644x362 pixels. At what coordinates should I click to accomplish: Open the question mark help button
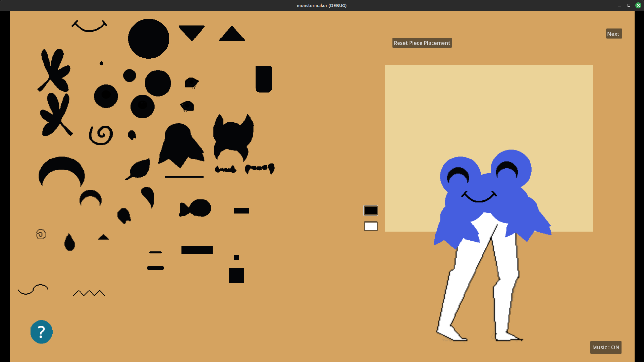click(41, 332)
